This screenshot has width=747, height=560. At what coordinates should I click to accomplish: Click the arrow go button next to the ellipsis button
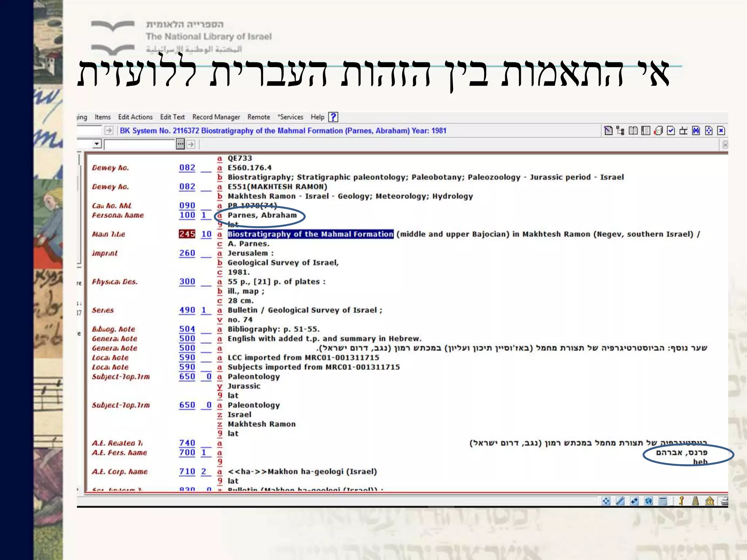point(191,144)
